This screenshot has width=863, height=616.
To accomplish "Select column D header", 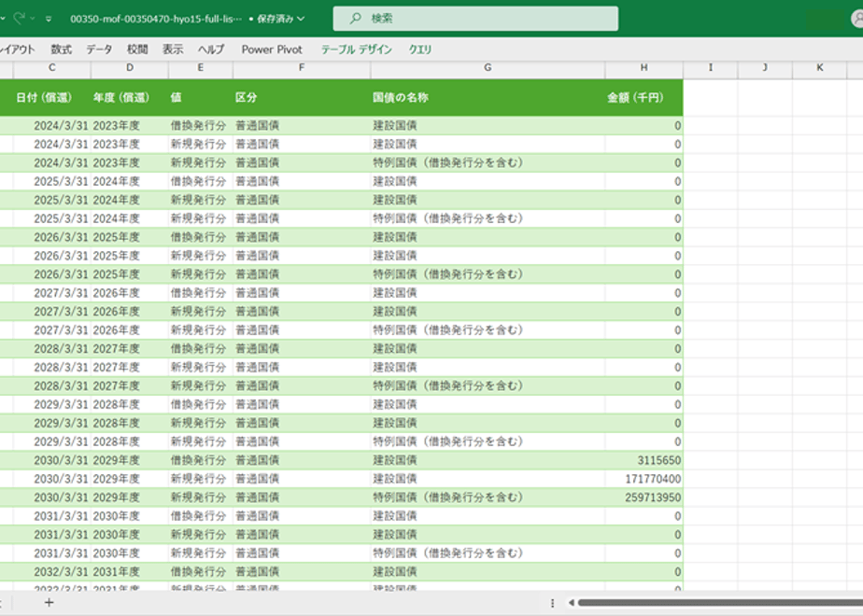I will [x=130, y=67].
